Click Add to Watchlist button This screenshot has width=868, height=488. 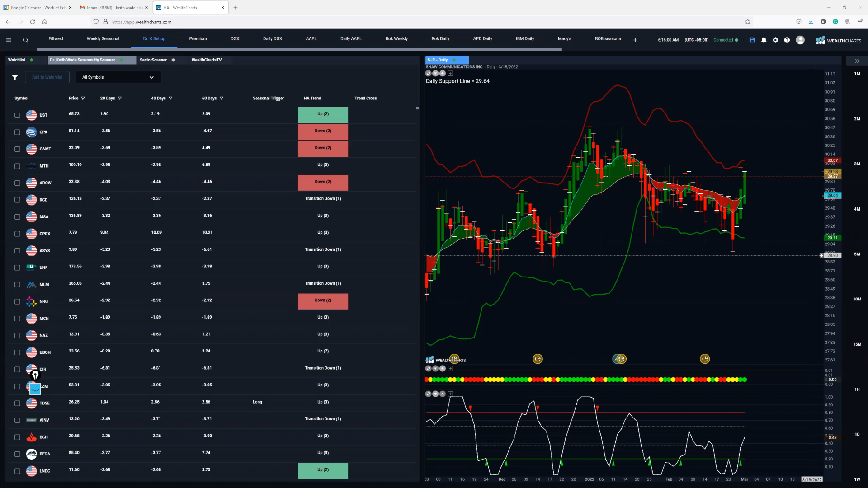pyautogui.click(x=47, y=77)
